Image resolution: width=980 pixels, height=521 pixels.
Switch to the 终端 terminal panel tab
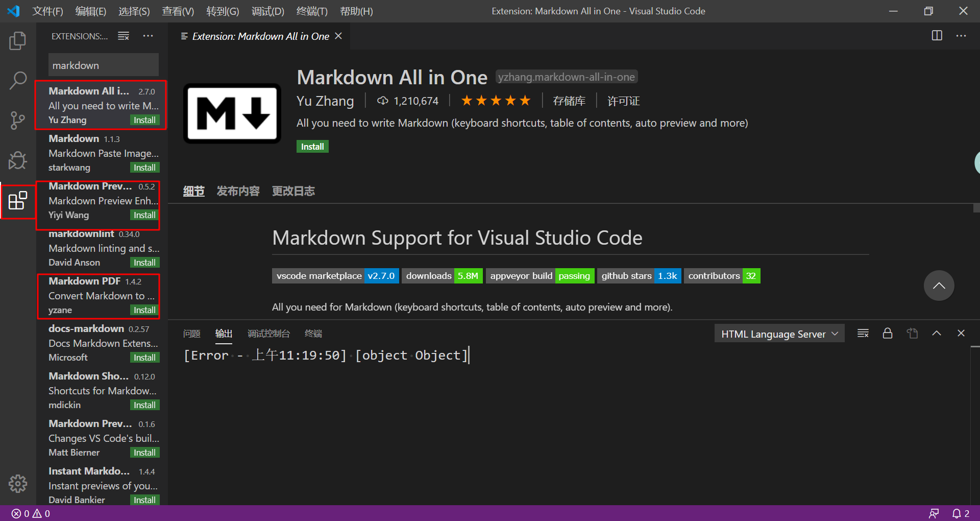[x=313, y=334]
